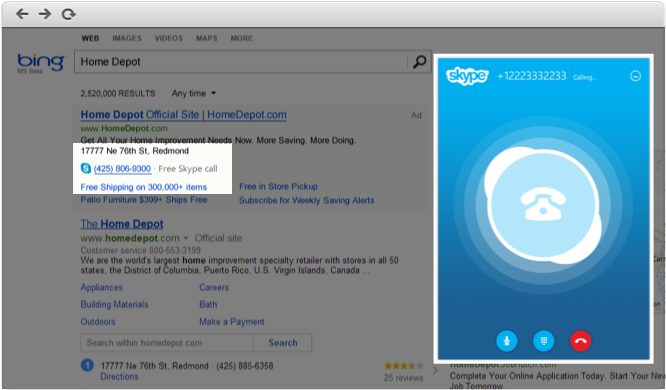666x390 pixels.
Task: Click the magnifier search icon in Bing
Action: click(x=419, y=62)
